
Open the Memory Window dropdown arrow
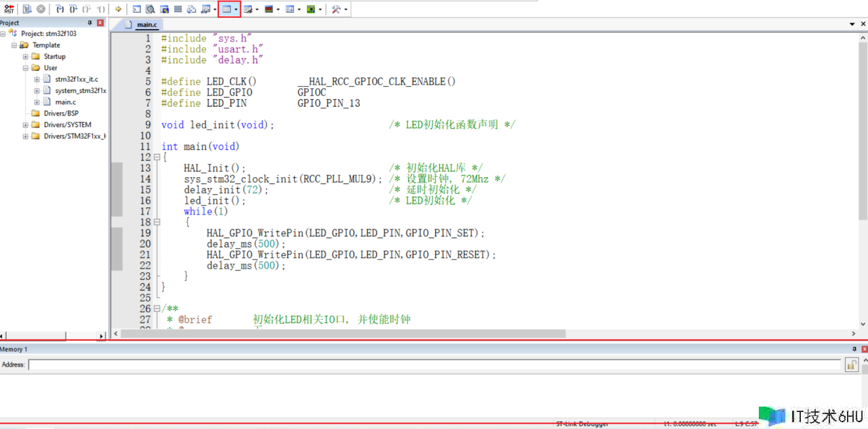tap(236, 10)
